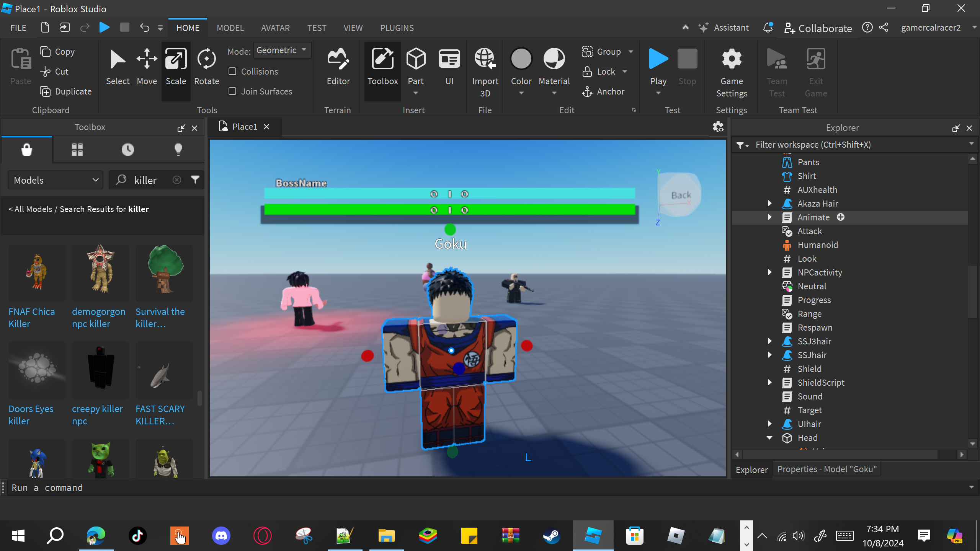The image size is (980, 551).
Task: Enable the Join Surfaces checkbox
Action: (232, 91)
